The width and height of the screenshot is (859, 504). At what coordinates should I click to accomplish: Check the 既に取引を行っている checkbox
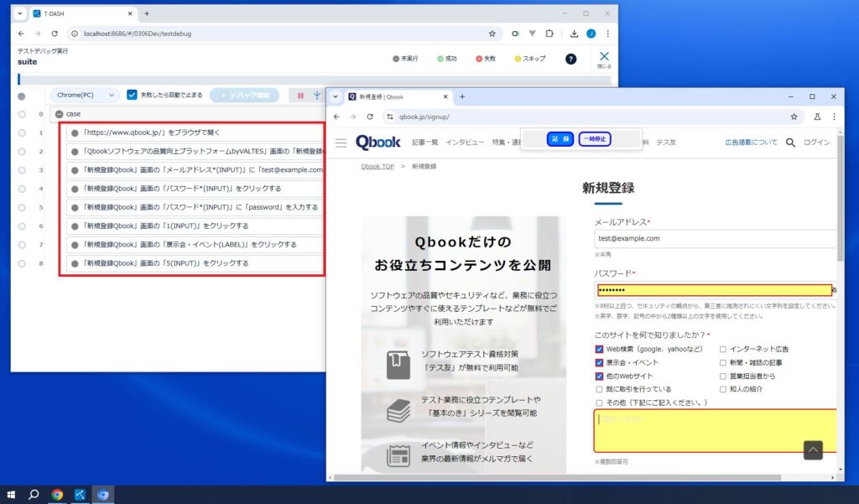(599, 389)
